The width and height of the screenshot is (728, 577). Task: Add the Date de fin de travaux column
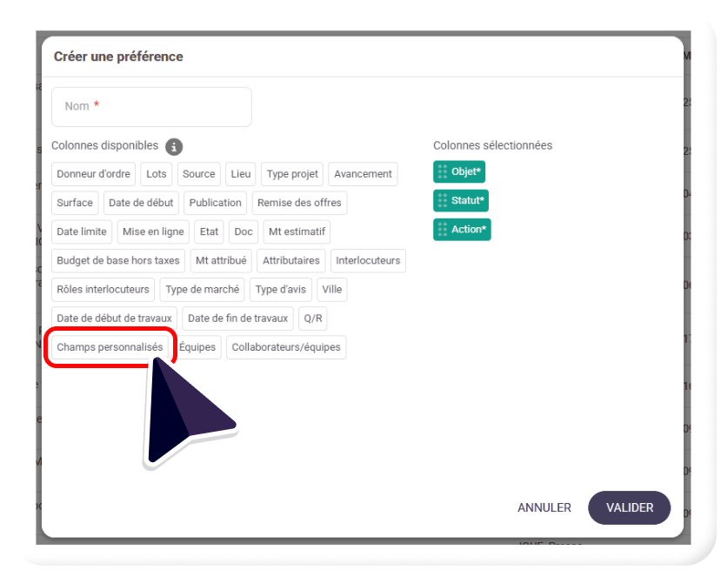point(237,319)
